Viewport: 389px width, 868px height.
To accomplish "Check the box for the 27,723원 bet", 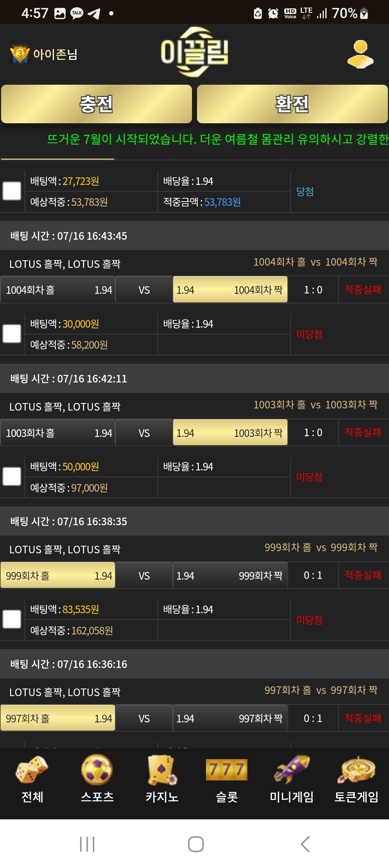I will pyautogui.click(x=12, y=191).
